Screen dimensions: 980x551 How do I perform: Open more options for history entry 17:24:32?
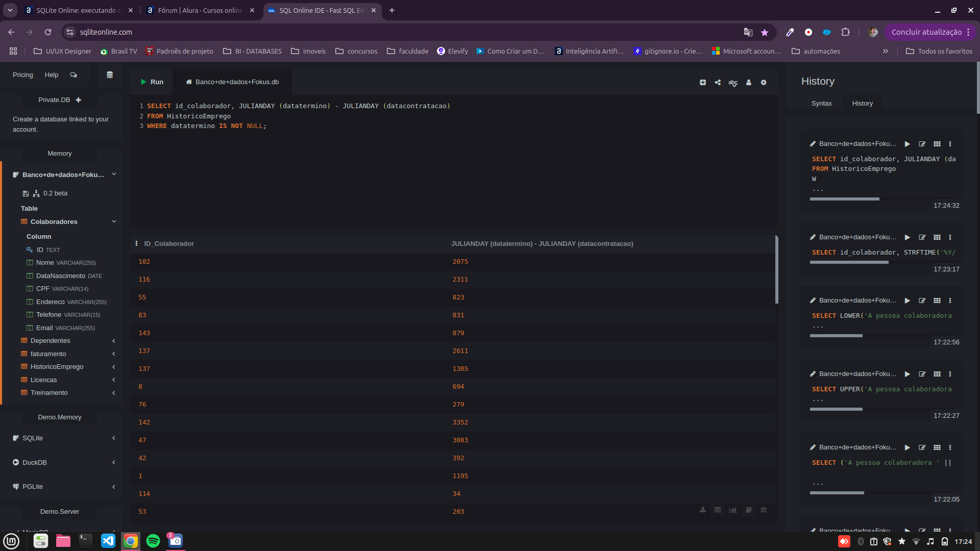[x=950, y=144]
